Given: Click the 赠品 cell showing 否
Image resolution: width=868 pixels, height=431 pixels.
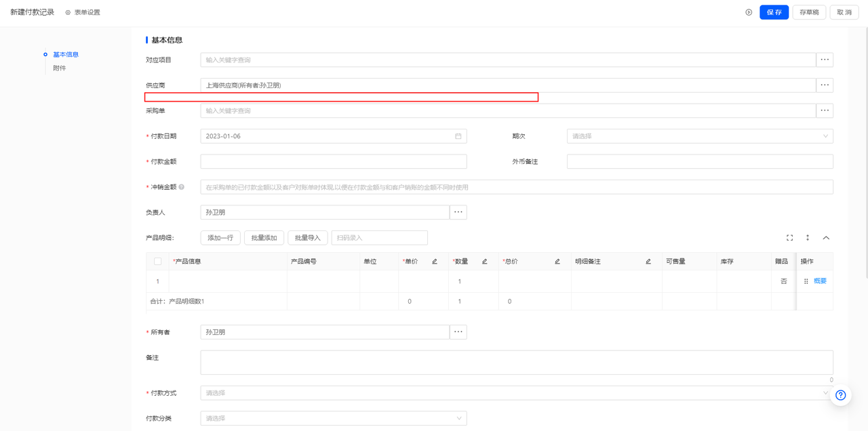Looking at the screenshot, I should pos(784,281).
